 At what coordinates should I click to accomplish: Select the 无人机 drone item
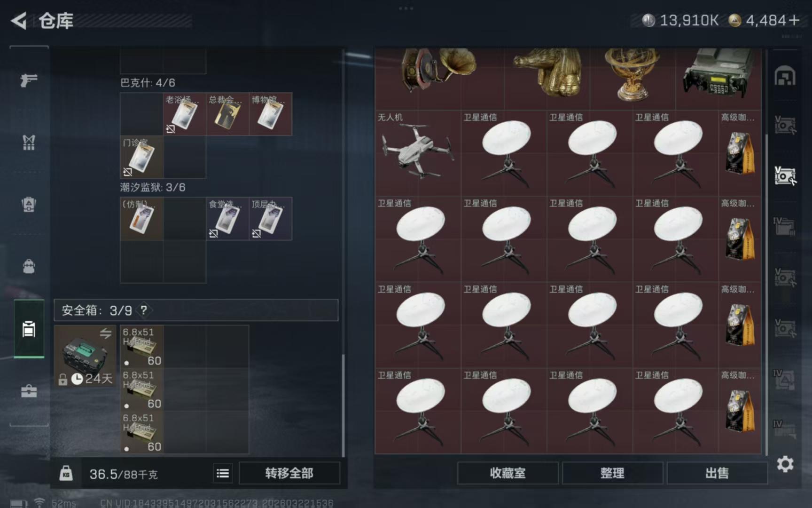tap(418, 153)
